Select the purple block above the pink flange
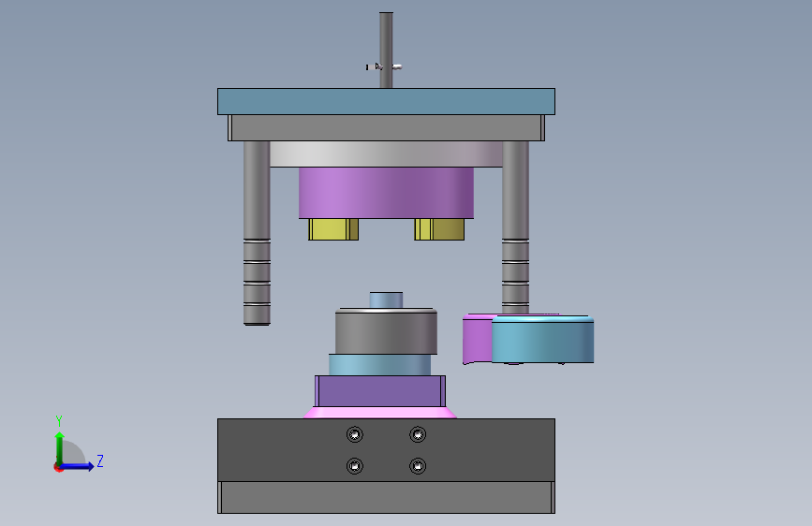 (x=380, y=391)
